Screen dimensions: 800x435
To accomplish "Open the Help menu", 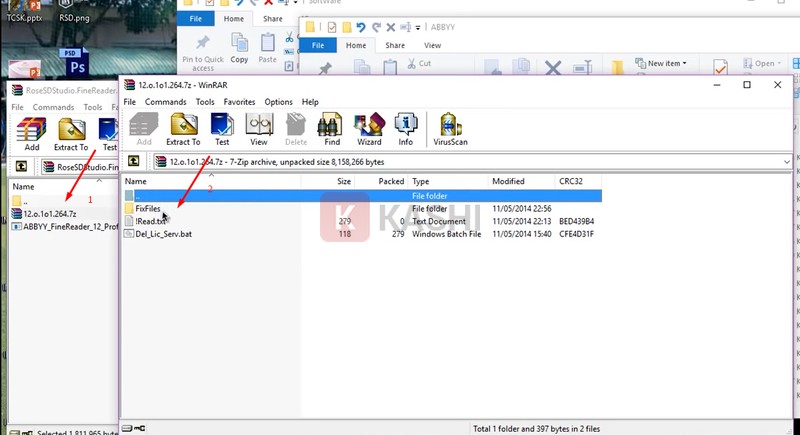I will [310, 102].
